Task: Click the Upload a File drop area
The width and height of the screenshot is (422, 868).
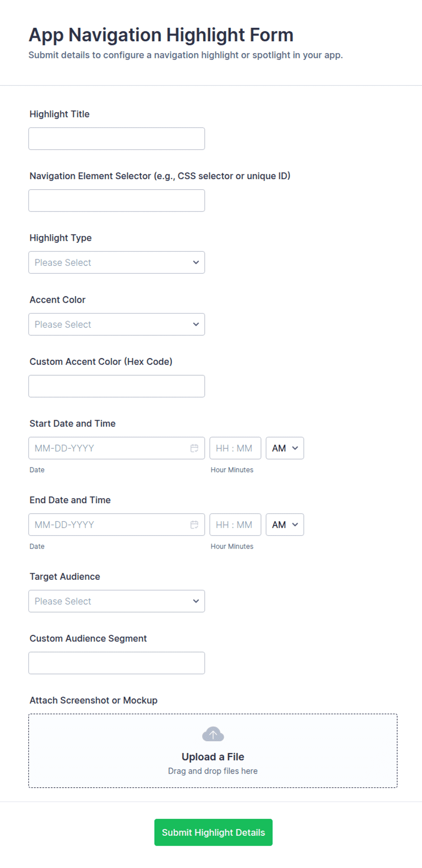Action: coord(213,751)
